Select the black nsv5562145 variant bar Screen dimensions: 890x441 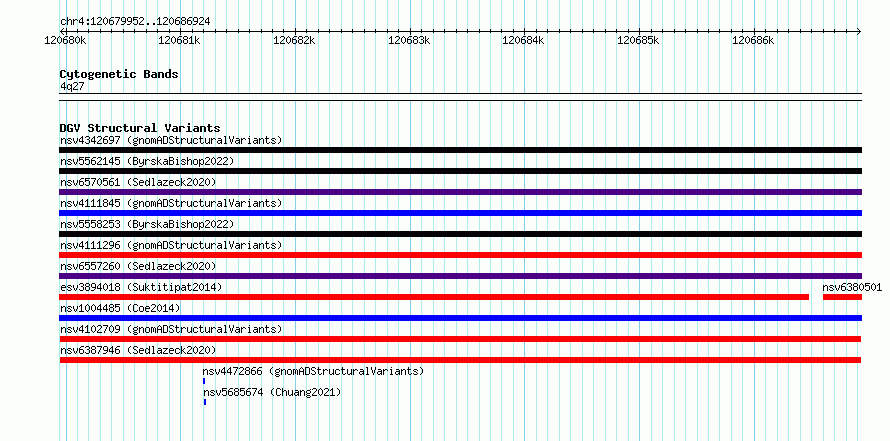point(460,171)
